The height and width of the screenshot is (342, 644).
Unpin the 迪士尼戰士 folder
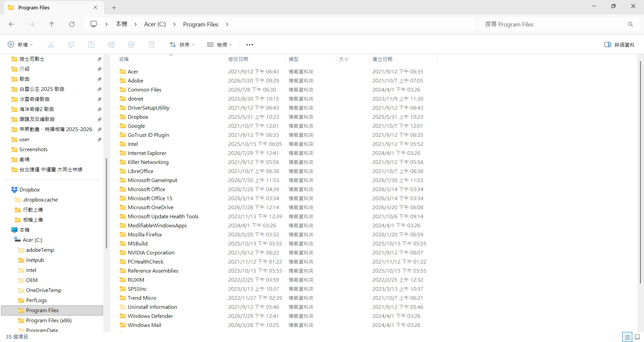[x=99, y=59]
